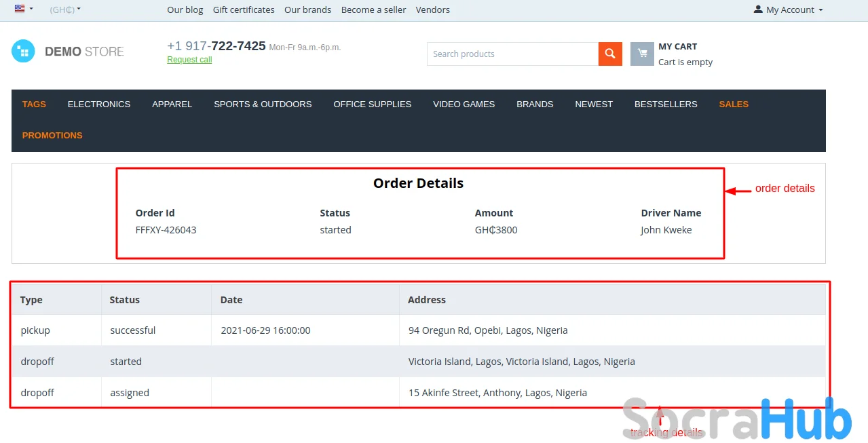This screenshot has height=443, width=868.
Task: Click the shopping cart icon
Action: 642,54
